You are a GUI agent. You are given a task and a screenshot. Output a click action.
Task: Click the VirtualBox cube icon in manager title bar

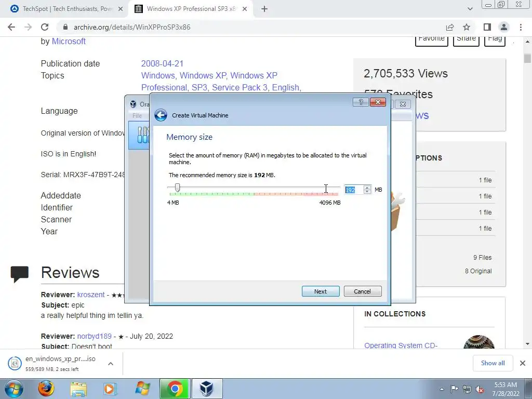click(133, 104)
